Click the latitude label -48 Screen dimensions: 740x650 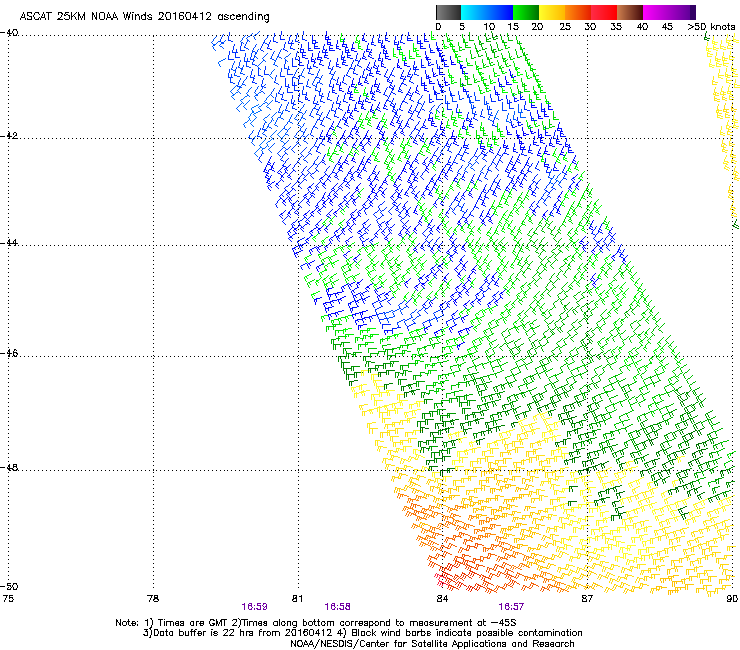coord(9,467)
